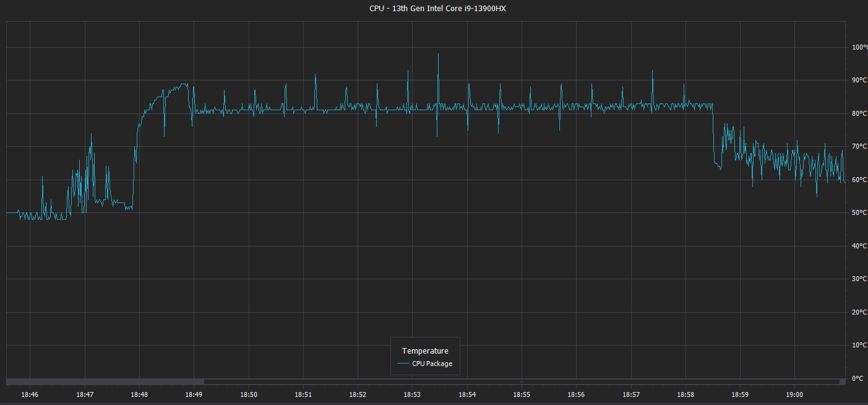Toggle the CPU Package series in legend
The image size is (868, 405).
(x=432, y=364)
